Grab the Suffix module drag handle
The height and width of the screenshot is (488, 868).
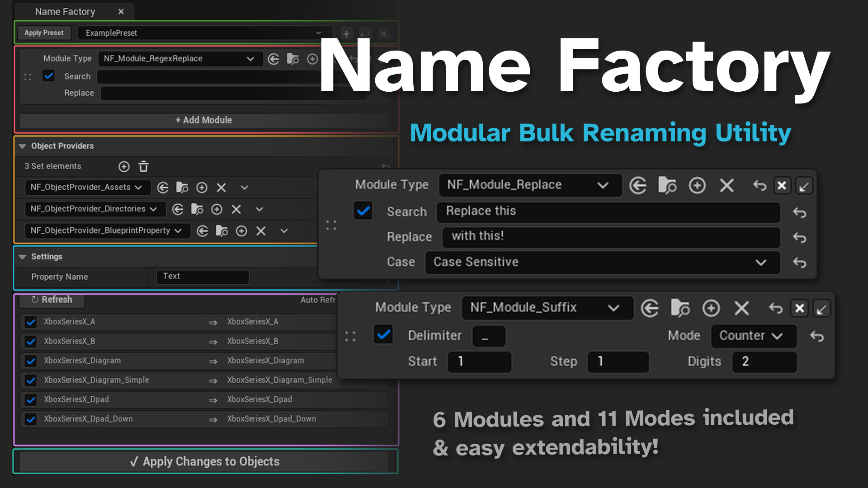(x=350, y=336)
